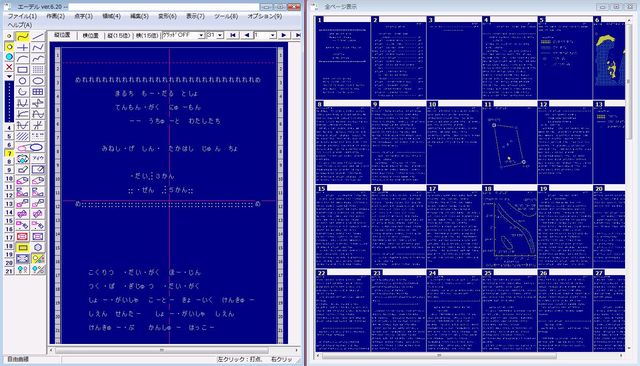Screen dimensions: 640x366
Task: Open the 編集(5) menu
Action: 139,16
